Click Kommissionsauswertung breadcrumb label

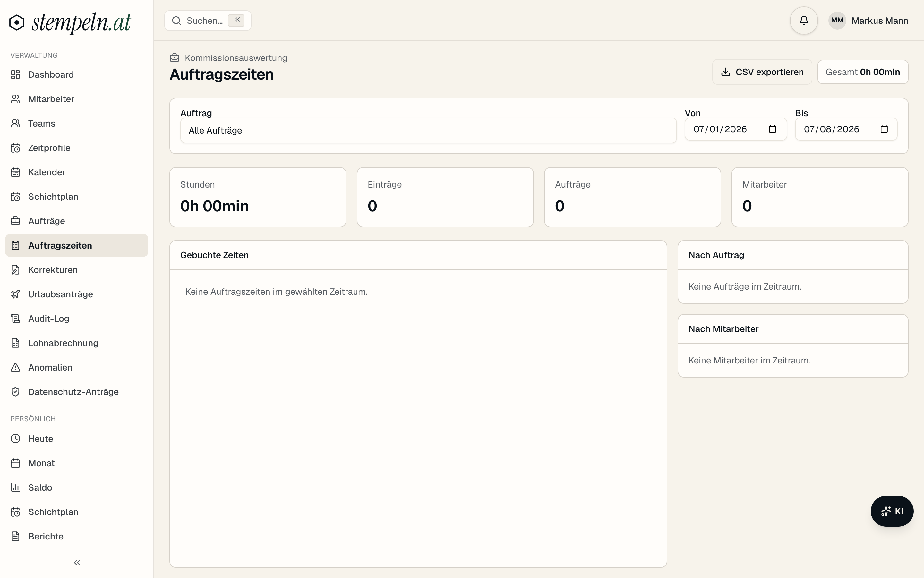click(x=235, y=58)
